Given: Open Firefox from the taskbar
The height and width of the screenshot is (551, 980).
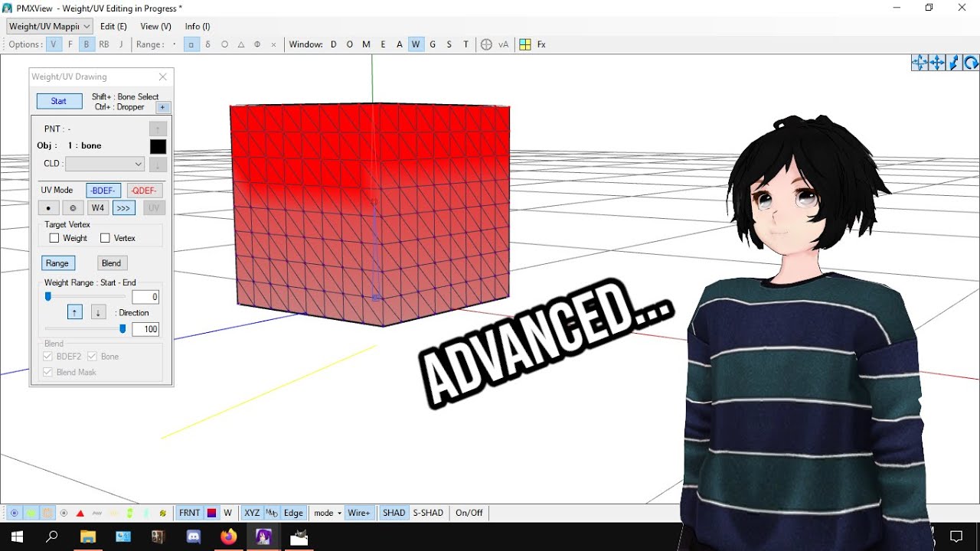Looking at the screenshot, I should point(229,537).
